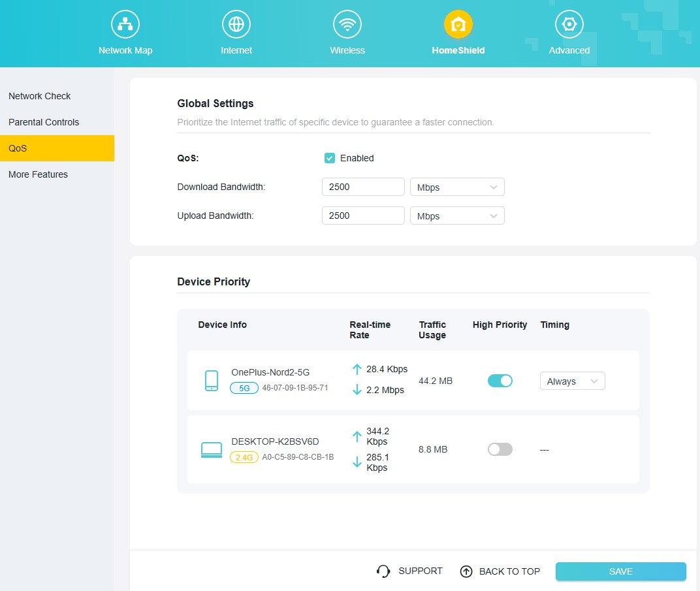The width and height of the screenshot is (700, 591).
Task: Open More Features in sidebar
Action: (x=38, y=174)
